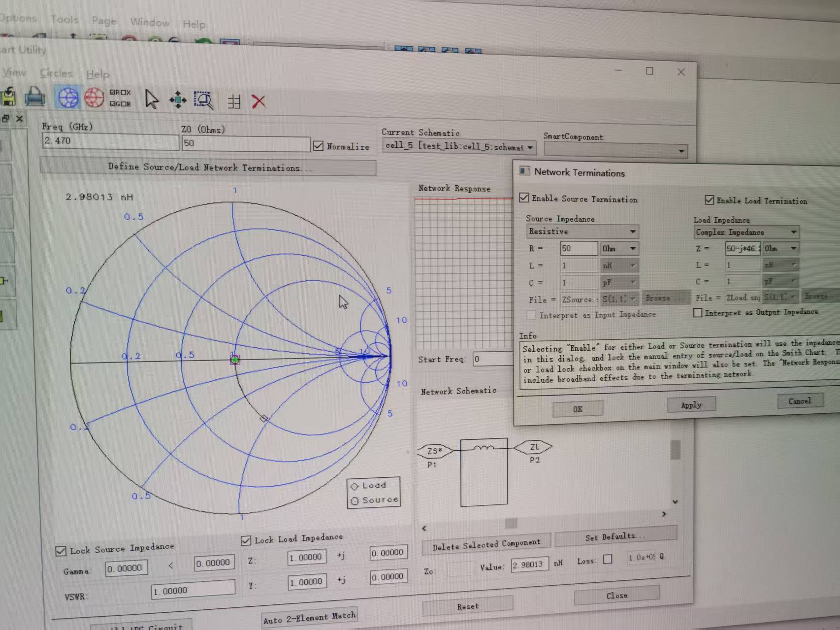Screen dimensions: 840x630
Task: Click the ZL load port symbol
Action: 533,447
